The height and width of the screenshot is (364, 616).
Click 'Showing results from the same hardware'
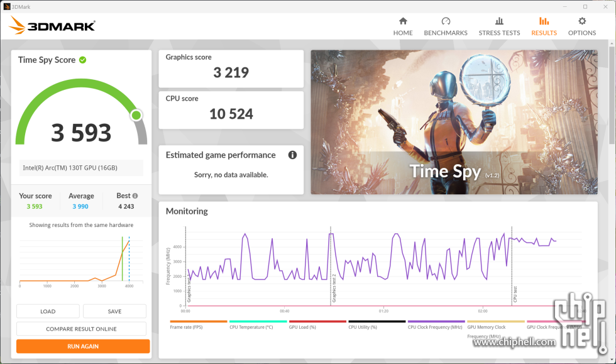click(x=81, y=225)
